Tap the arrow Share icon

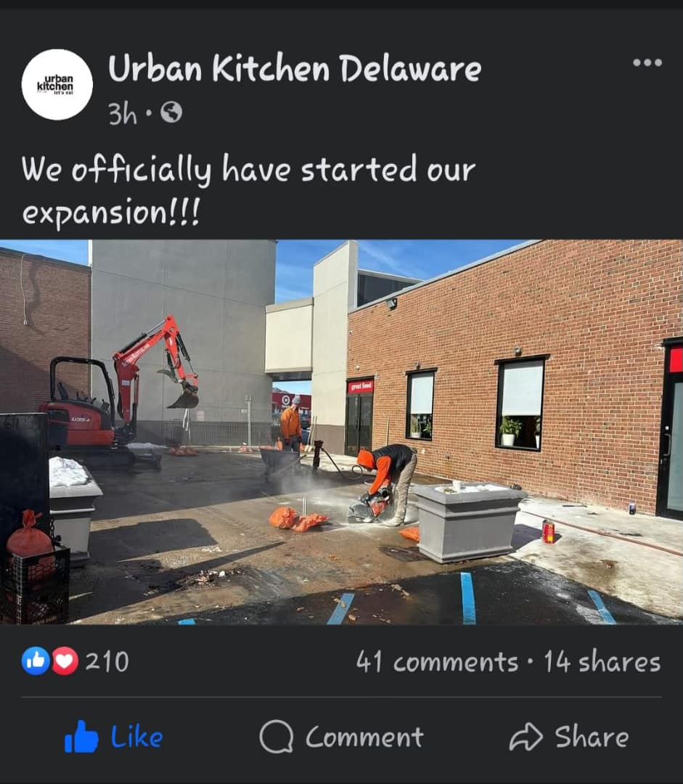tap(525, 737)
